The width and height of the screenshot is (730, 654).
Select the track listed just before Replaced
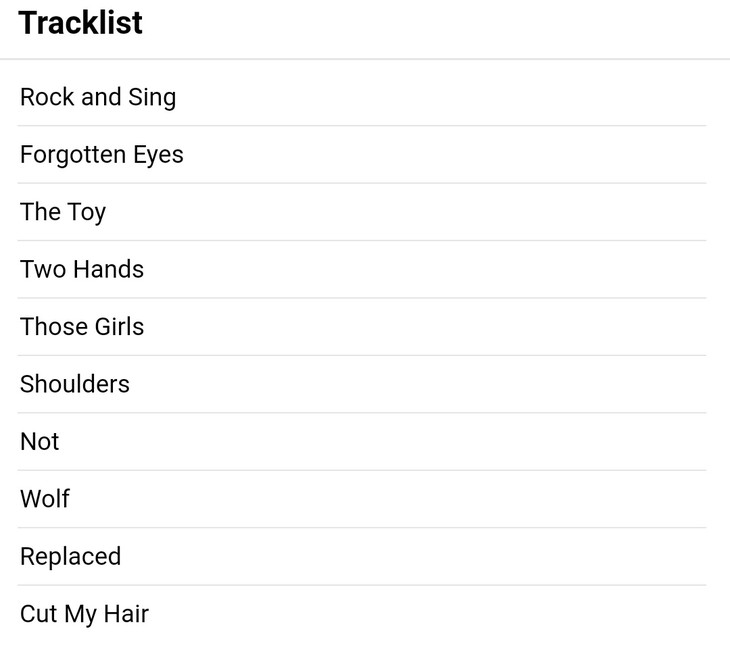[45, 499]
